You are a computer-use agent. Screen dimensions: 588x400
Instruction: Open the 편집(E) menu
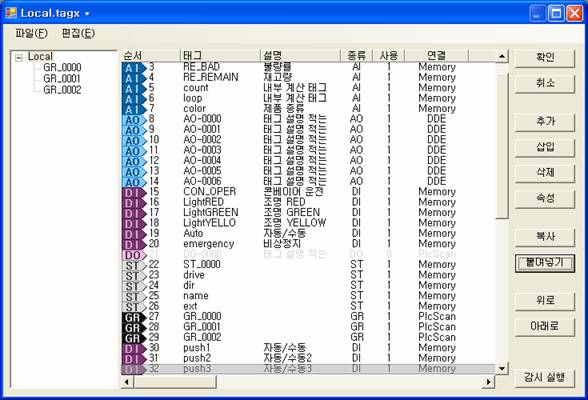coord(78,33)
